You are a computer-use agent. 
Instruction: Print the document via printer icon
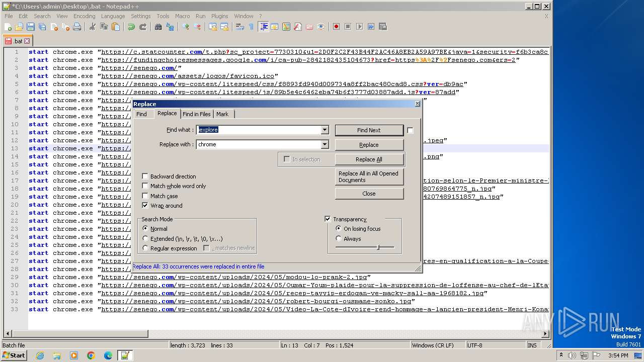coord(77,27)
